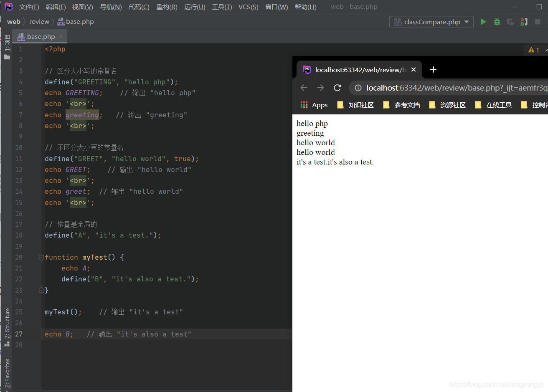Viewport: 548px width, 392px height.
Task: View site information icon in browser address bar
Action: coord(358,88)
